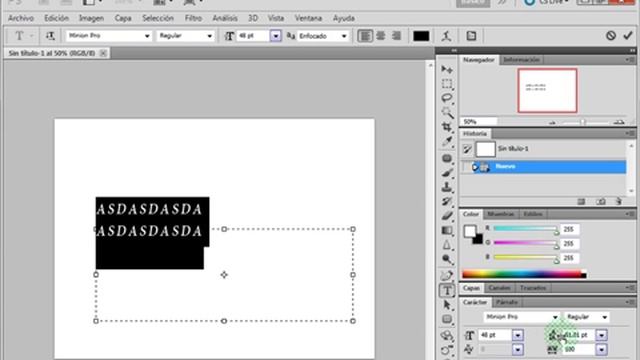Select the Horizontal Type tool

447,291
